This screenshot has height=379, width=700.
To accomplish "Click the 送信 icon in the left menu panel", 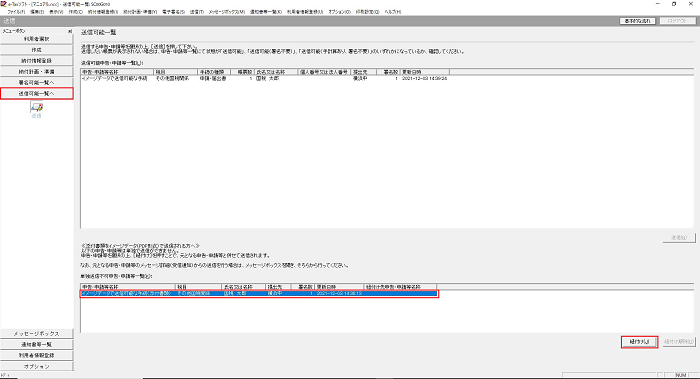I will click(37, 108).
